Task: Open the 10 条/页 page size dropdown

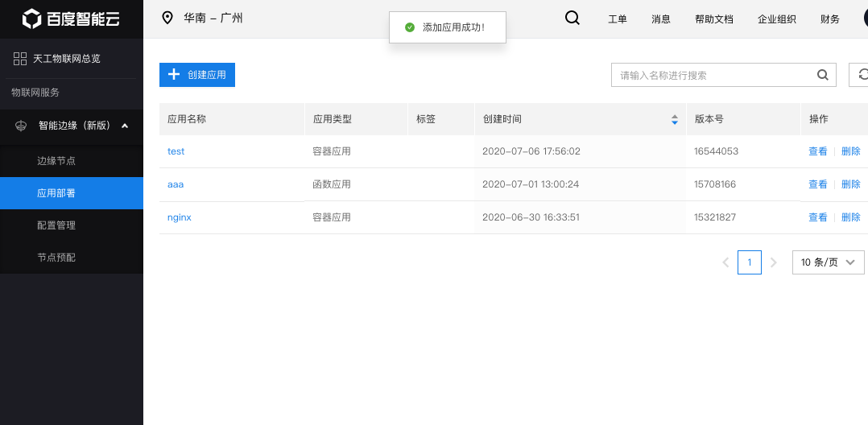Action: tap(828, 262)
